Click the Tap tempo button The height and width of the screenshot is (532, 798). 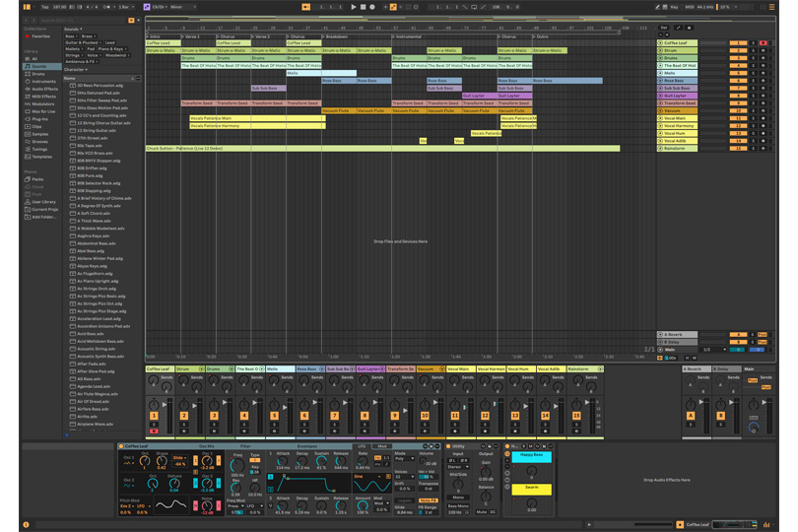coord(45,7)
